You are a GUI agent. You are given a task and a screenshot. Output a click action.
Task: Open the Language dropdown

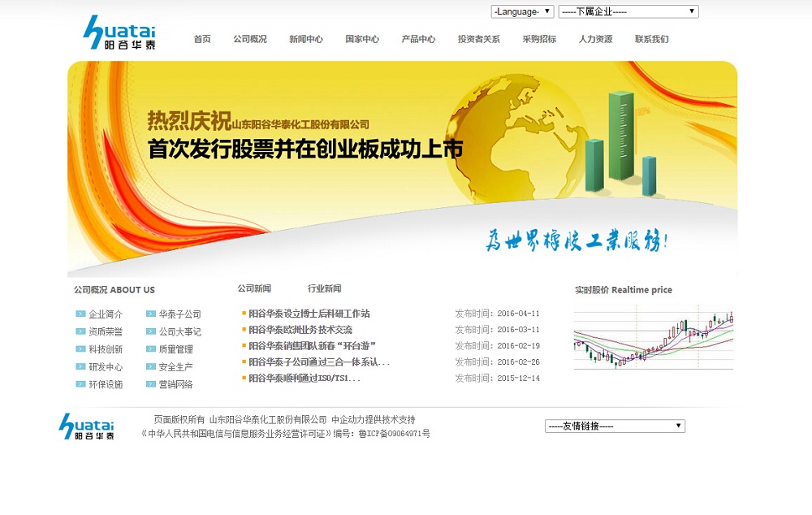point(522,11)
